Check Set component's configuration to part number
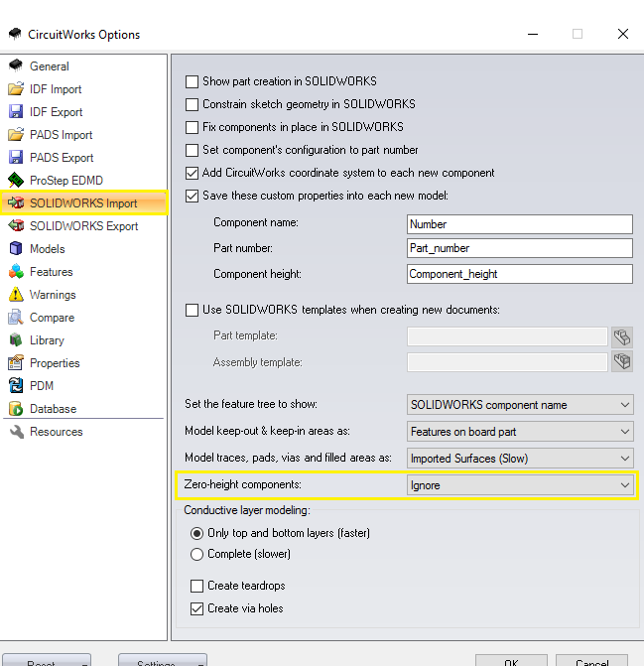644x666 pixels. (x=192, y=150)
